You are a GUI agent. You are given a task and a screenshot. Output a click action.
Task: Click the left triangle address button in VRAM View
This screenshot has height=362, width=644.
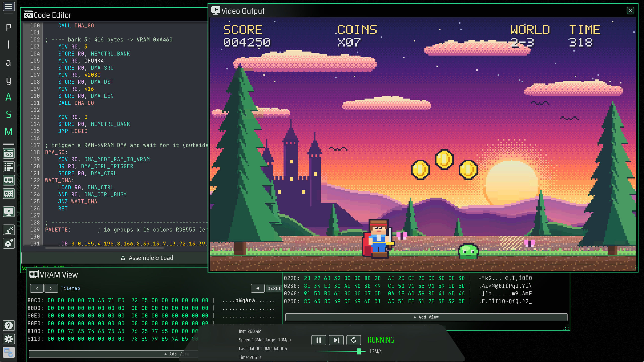[258, 288]
